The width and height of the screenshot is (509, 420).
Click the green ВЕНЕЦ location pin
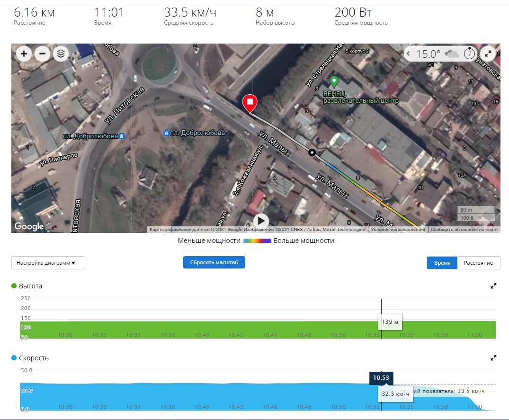click(334, 81)
